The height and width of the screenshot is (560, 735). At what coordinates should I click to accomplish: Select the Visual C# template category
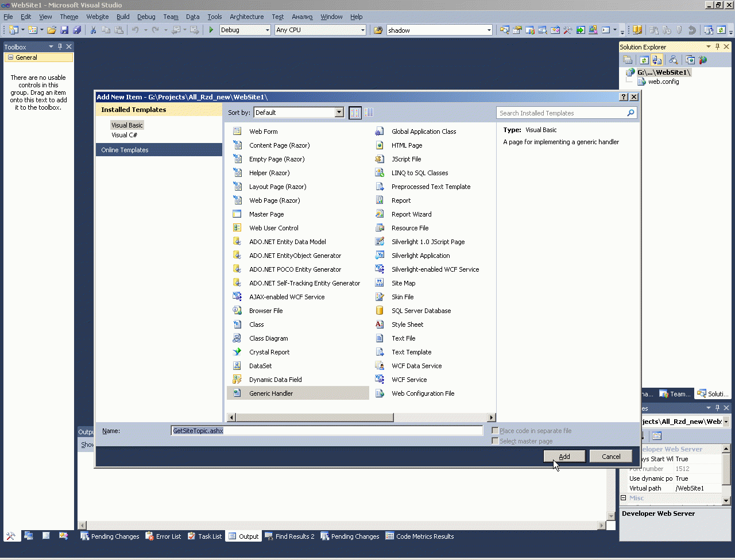(125, 135)
